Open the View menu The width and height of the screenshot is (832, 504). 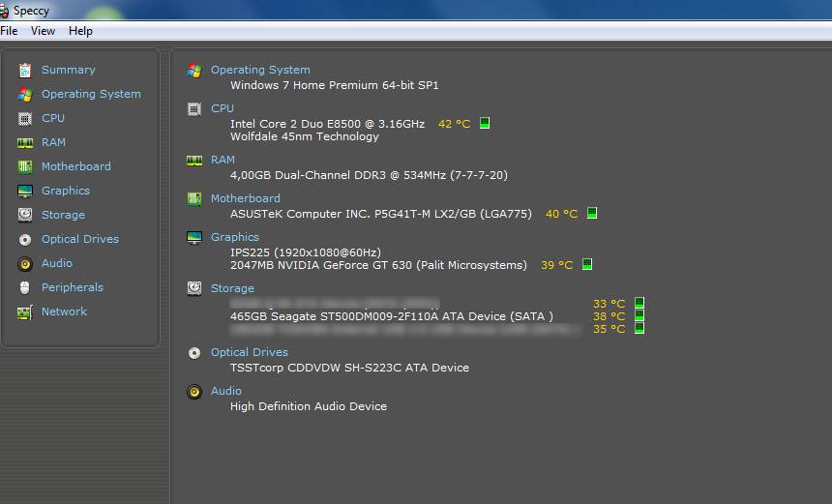(43, 31)
